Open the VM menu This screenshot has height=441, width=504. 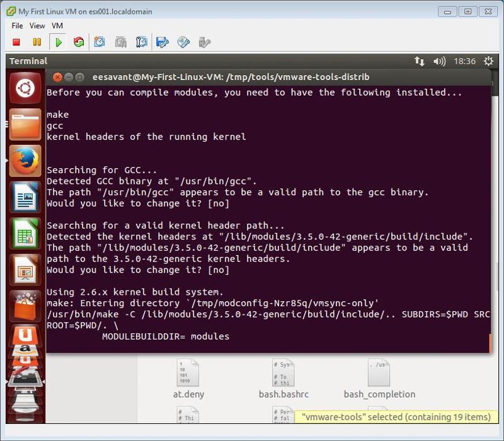pos(57,26)
